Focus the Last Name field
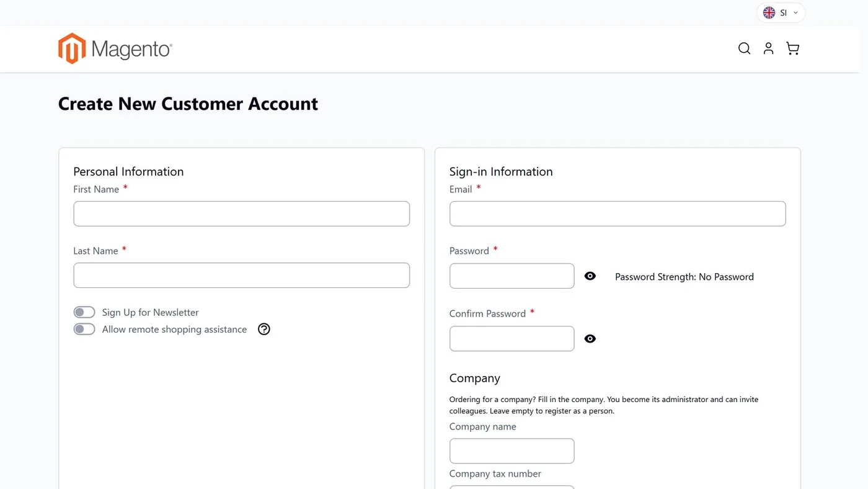The height and width of the screenshot is (489, 868). pos(242,276)
